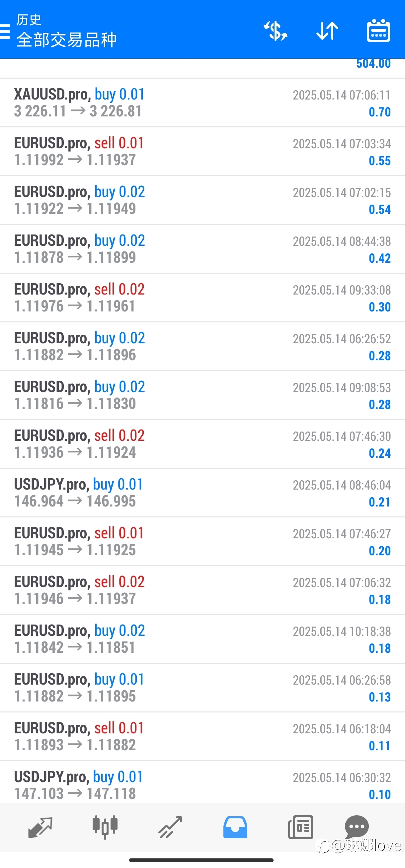Open EURUSD.pro buy trade at 10:18:38
405x868 pixels.
202,639
